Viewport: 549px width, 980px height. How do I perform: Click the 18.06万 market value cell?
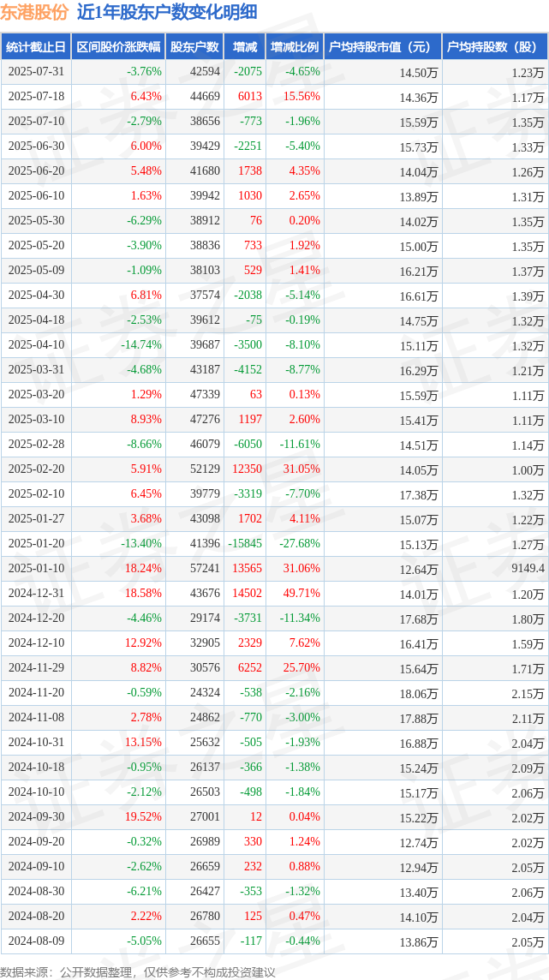pyautogui.click(x=419, y=692)
